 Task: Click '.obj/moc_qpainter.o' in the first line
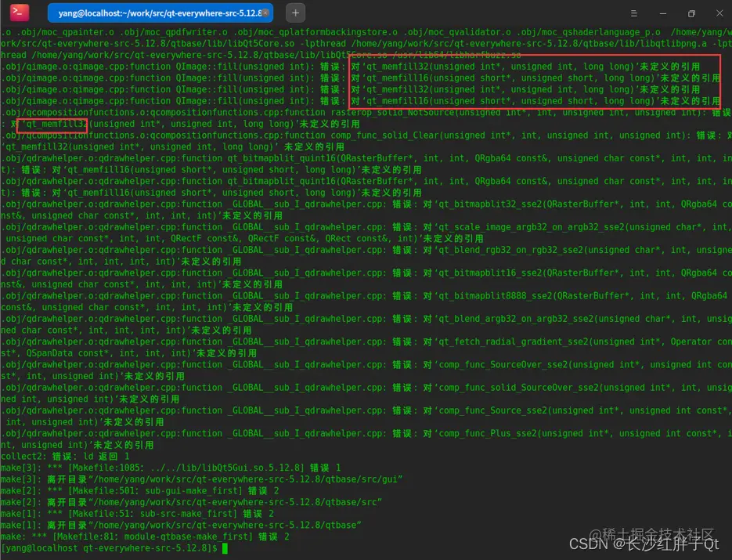coord(65,32)
